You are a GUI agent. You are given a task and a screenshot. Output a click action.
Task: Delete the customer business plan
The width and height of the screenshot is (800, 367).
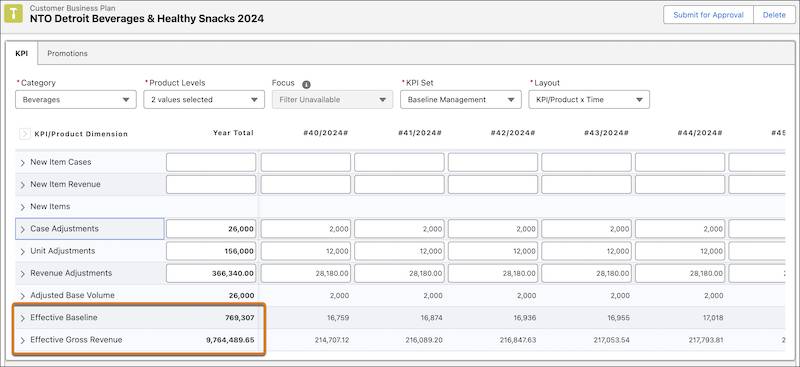[x=774, y=15]
